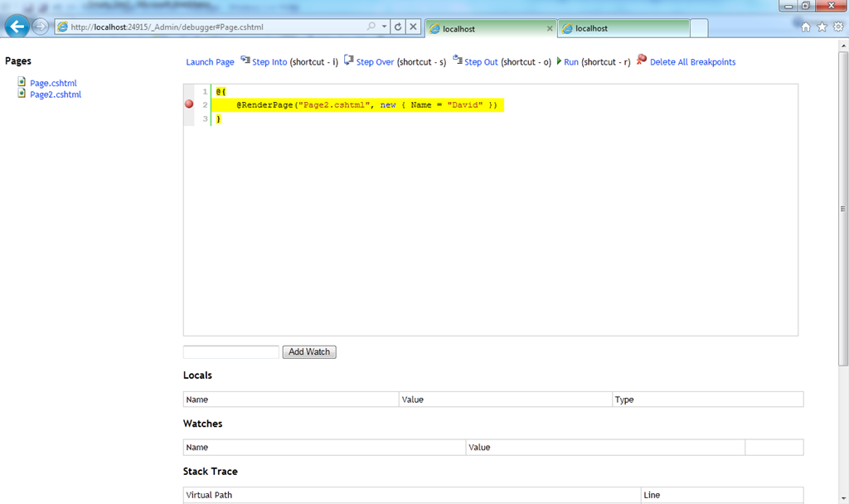This screenshot has height=504, width=849.
Task: Click the Locals table Value header
Action: [x=506, y=400]
